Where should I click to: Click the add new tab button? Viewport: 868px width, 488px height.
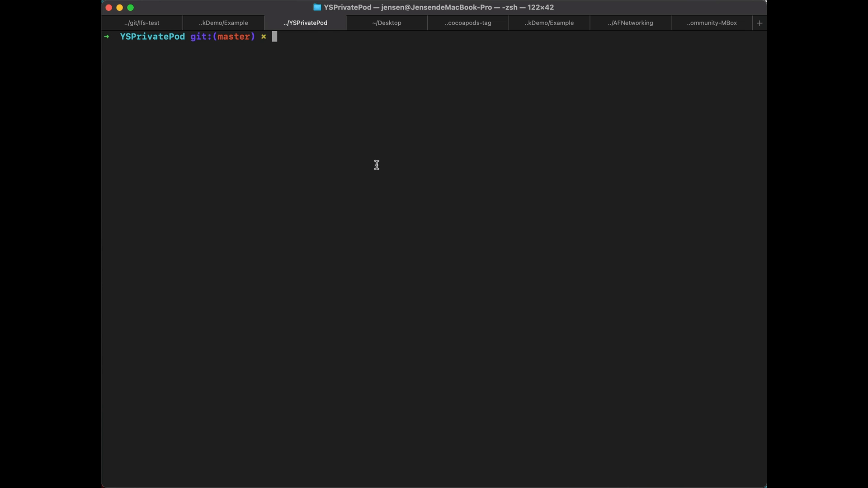[759, 23]
